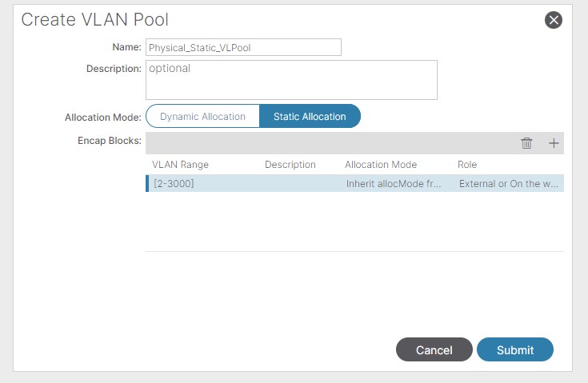Sort by the Allocation Mode column header

click(x=381, y=165)
